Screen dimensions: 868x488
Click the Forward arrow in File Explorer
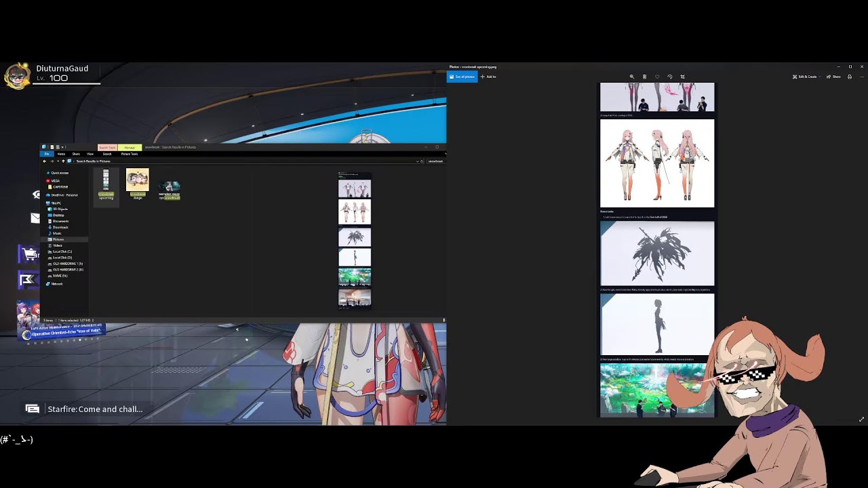[x=52, y=161]
